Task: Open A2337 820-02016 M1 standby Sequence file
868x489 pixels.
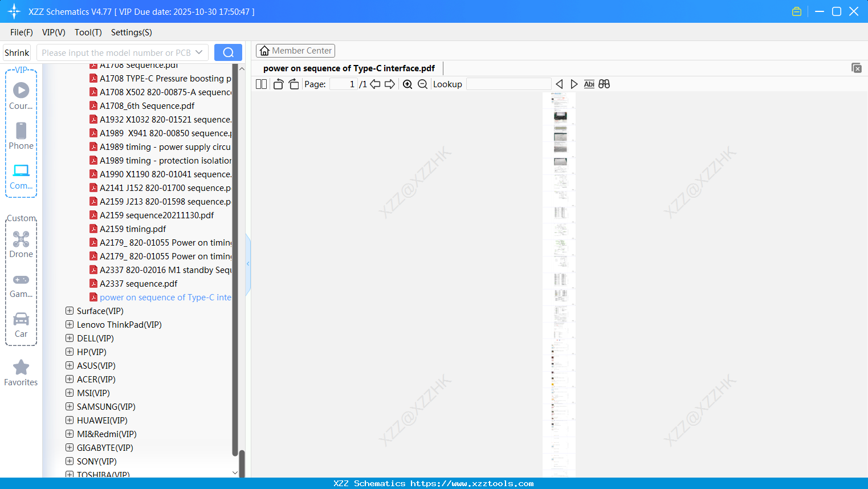Action: click(x=161, y=270)
